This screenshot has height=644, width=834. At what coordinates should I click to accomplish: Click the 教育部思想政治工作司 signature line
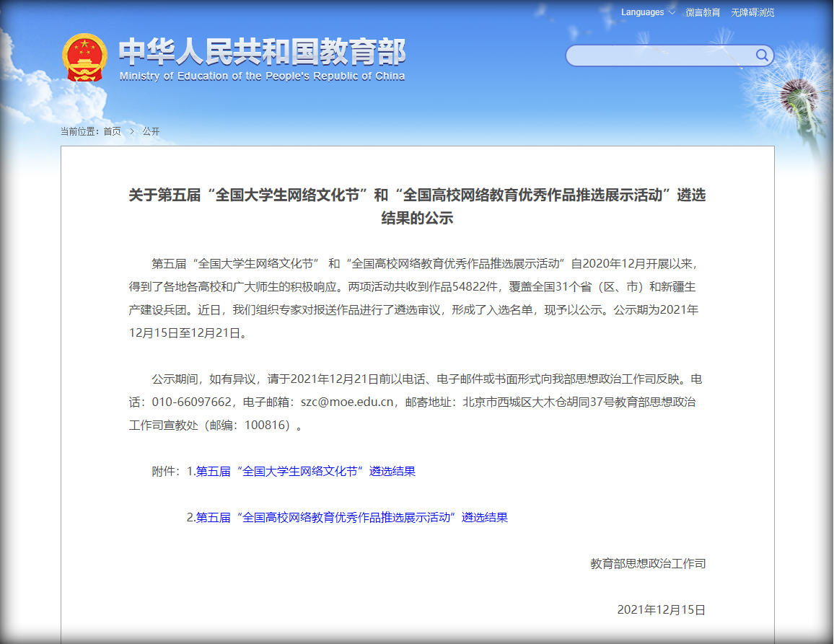coord(648,564)
